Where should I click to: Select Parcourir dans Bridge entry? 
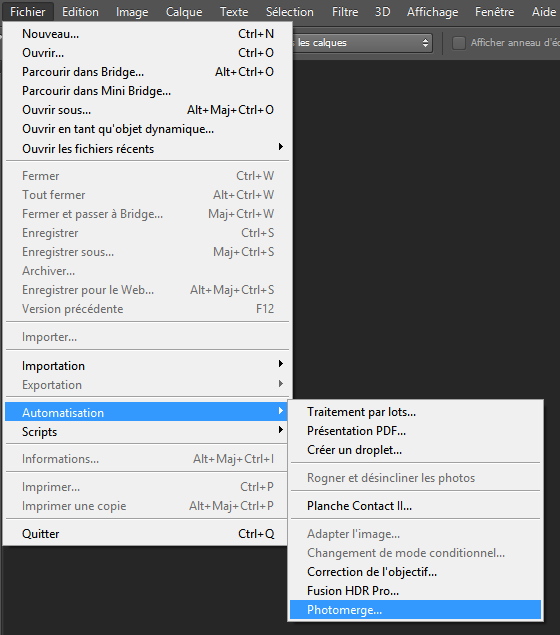(147, 72)
